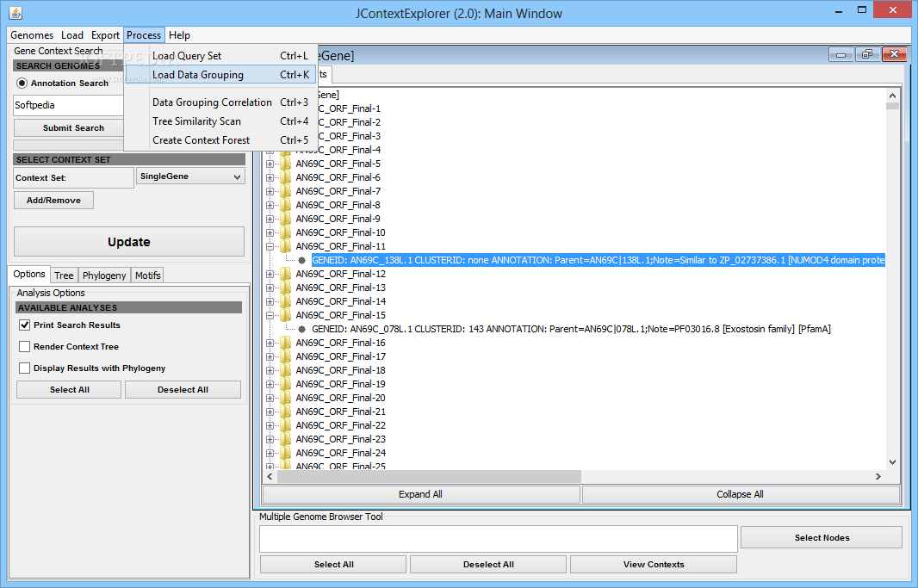Select tree row AN69C_ORF_Final-17
This screenshot has width=918, height=588.
(340, 357)
